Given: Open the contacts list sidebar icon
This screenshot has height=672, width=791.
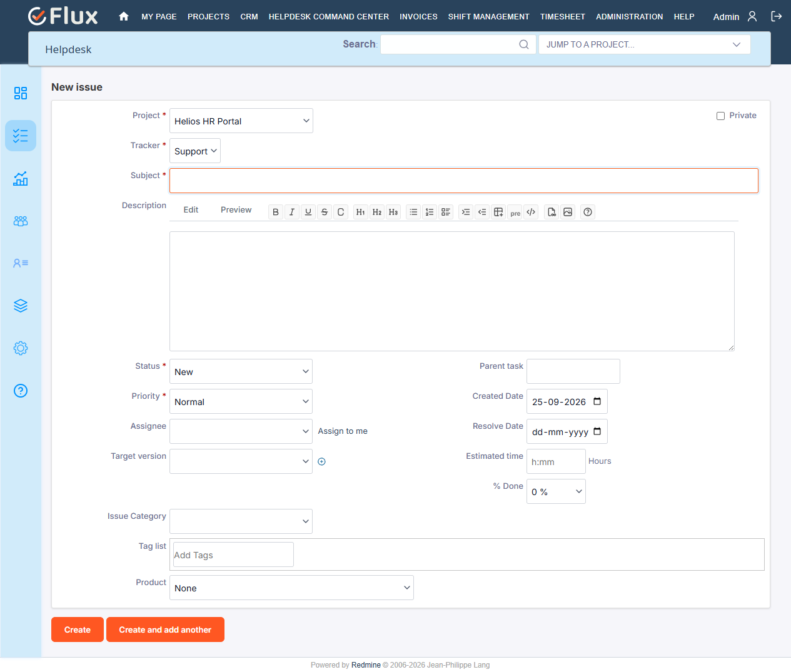Looking at the screenshot, I should click(x=21, y=263).
